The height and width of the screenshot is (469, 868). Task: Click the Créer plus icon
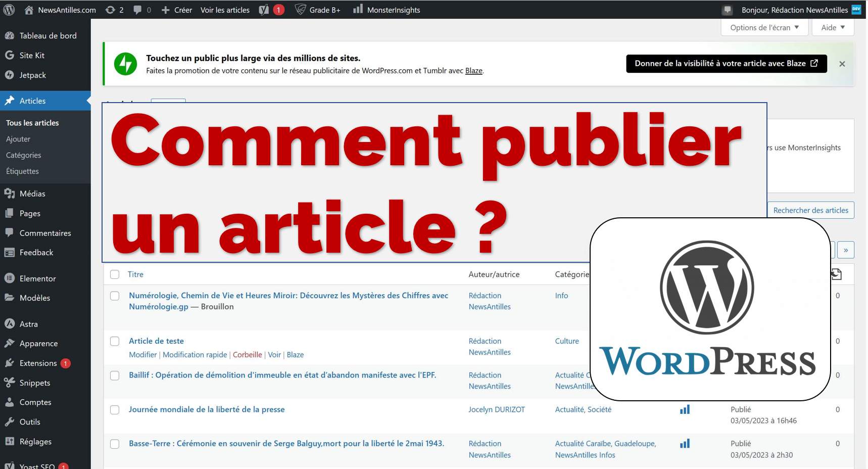pos(165,10)
